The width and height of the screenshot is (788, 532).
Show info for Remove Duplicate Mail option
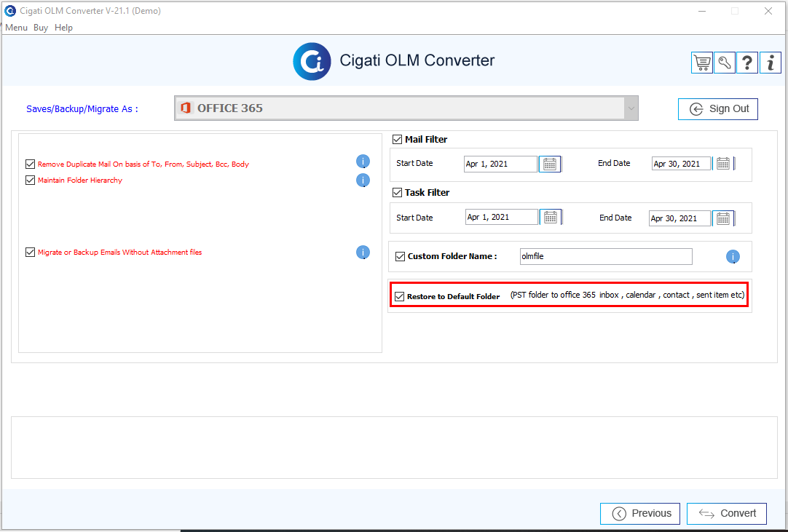tap(363, 162)
